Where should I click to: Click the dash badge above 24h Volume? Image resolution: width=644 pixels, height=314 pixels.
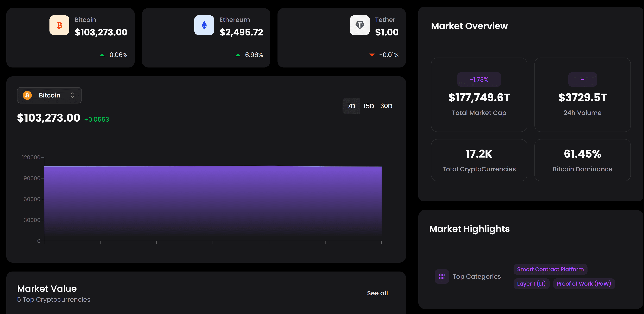tap(582, 79)
